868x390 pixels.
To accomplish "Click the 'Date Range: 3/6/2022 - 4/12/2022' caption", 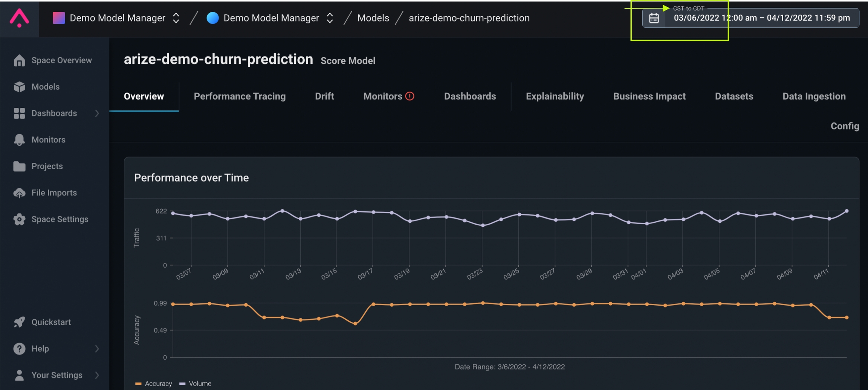I will (510, 367).
